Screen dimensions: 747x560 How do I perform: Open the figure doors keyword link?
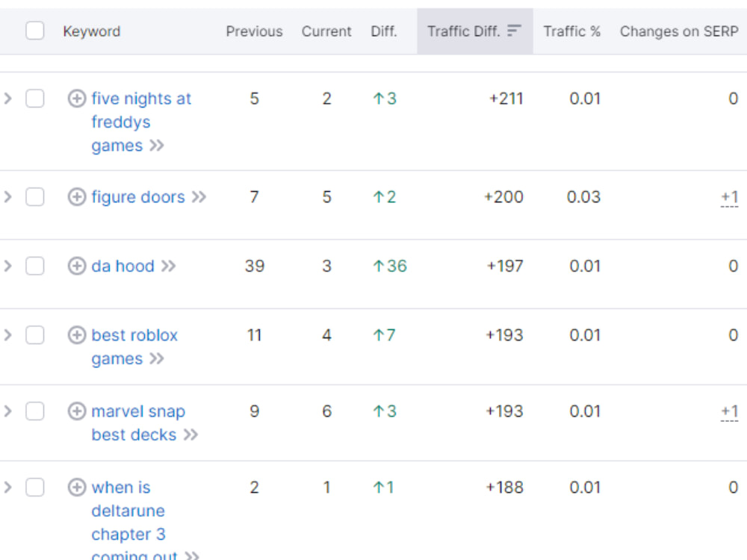[138, 196]
